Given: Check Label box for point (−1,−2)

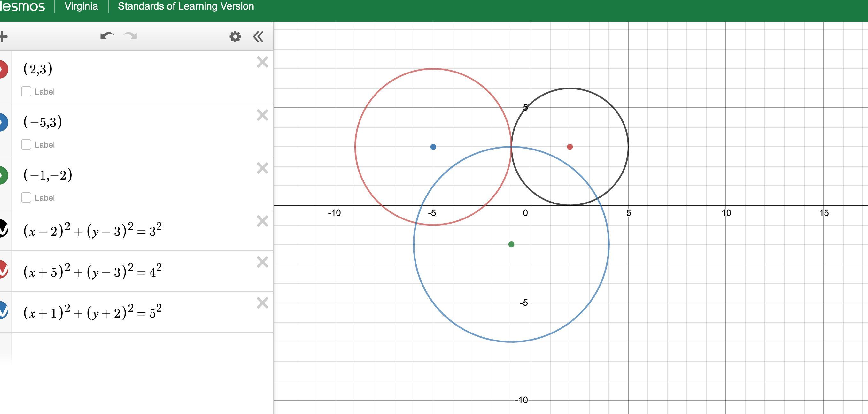Looking at the screenshot, I should (26, 197).
